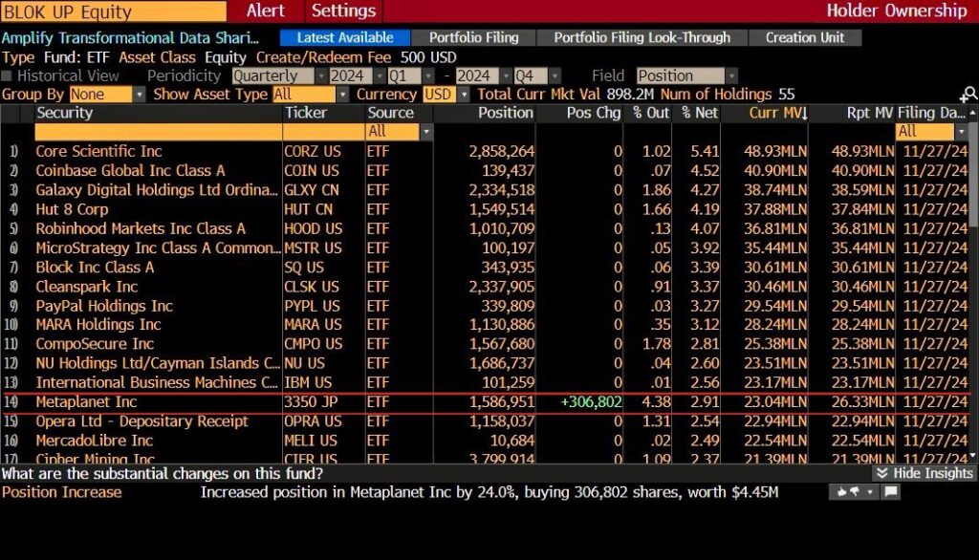Click the BLOK UP Equity ticker field
Image resolution: width=979 pixels, height=560 pixels.
tap(113, 11)
